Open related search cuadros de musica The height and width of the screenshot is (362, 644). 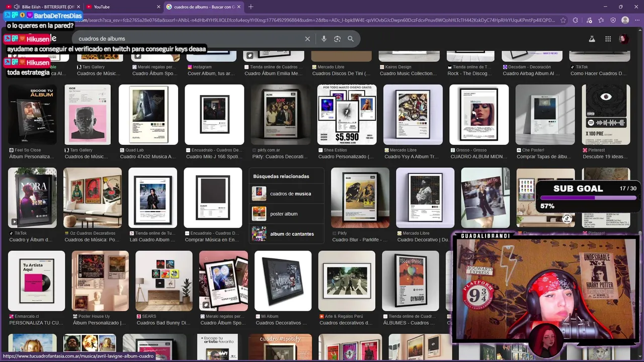point(287,194)
